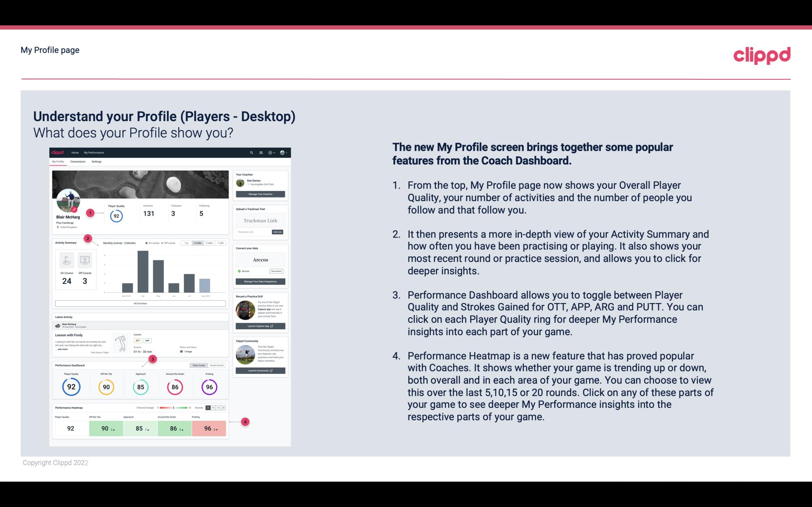The height and width of the screenshot is (507, 812).
Task: Click the My Profile tab
Action: pyautogui.click(x=59, y=162)
